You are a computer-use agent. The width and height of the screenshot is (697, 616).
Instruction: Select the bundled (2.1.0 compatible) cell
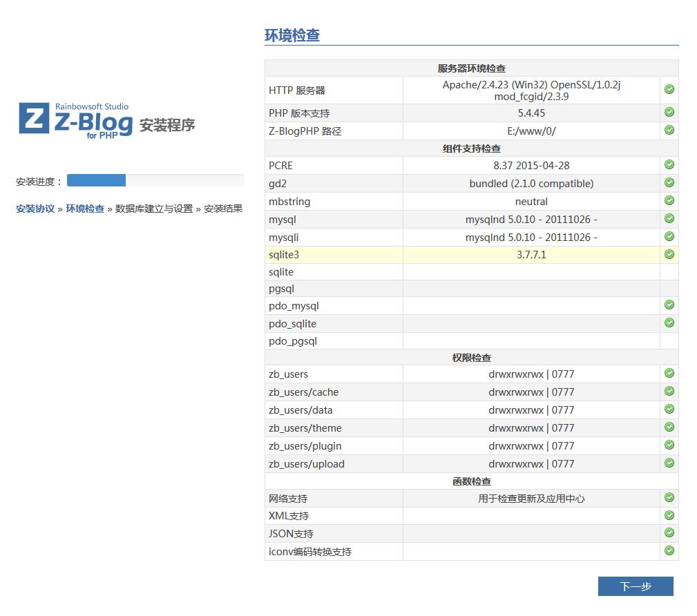[x=531, y=184]
